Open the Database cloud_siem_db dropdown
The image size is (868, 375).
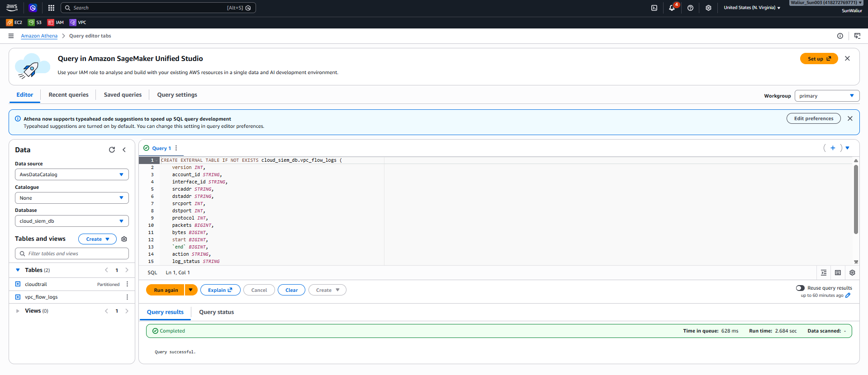(72, 221)
